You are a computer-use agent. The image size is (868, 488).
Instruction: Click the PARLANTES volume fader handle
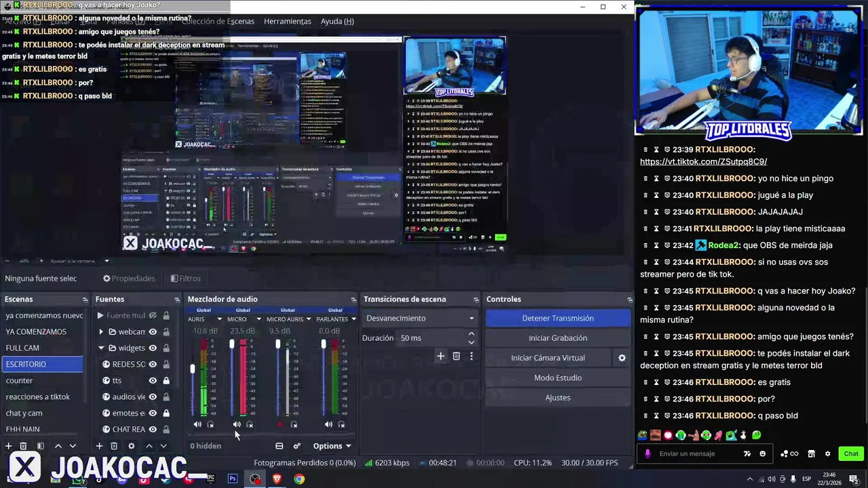[x=323, y=344]
